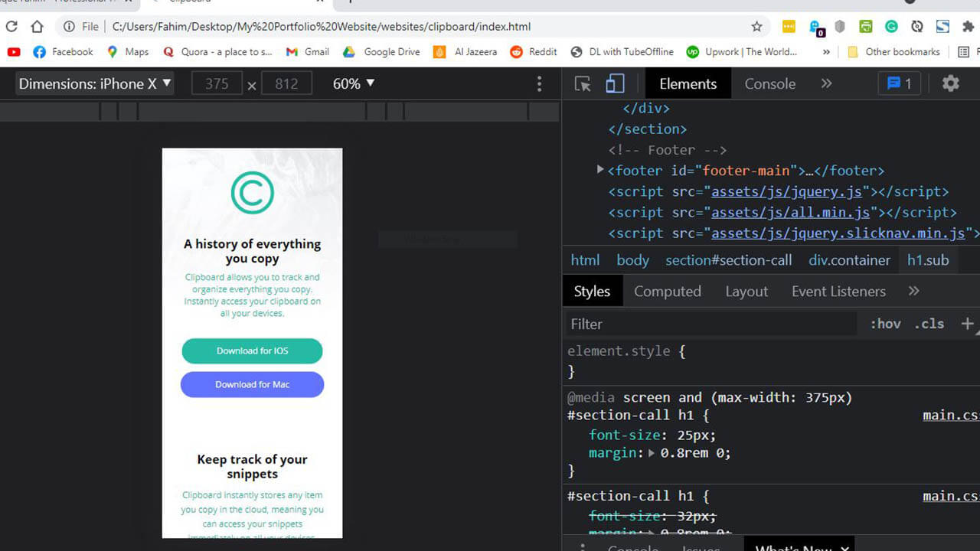Switch to the Computed tab
980x551 pixels.
[x=667, y=292]
